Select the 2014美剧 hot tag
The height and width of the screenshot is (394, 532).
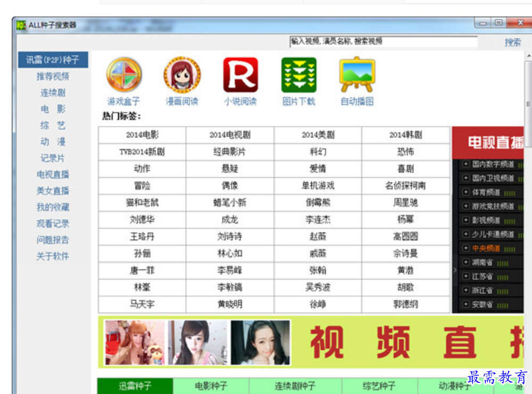click(318, 135)
